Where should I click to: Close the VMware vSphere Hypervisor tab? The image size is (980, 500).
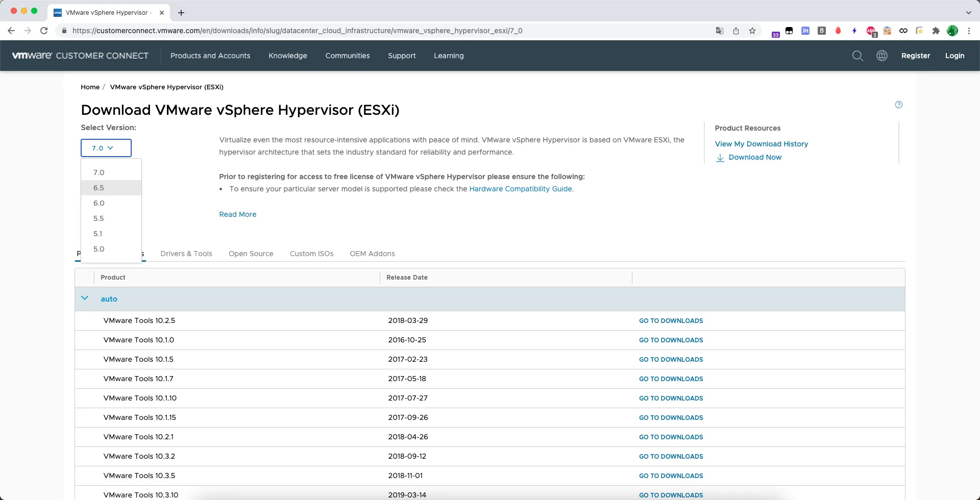162,12
